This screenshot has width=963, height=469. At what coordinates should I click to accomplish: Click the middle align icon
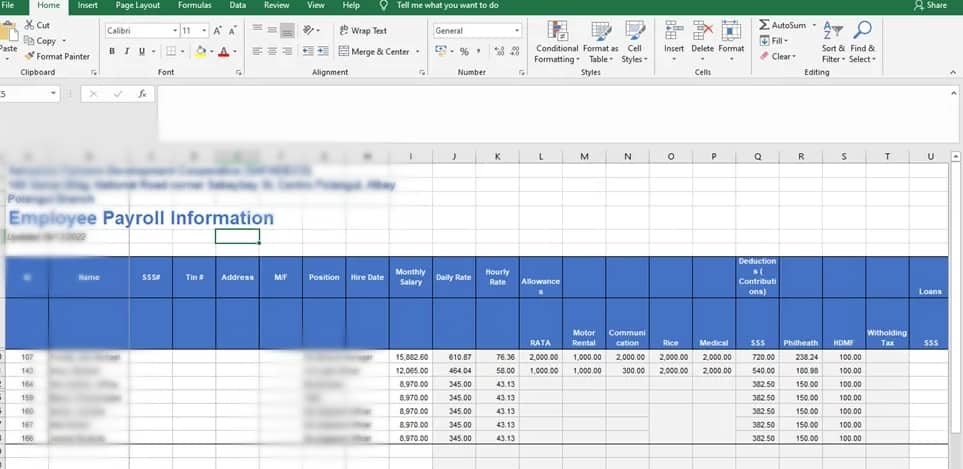[272, 29]
